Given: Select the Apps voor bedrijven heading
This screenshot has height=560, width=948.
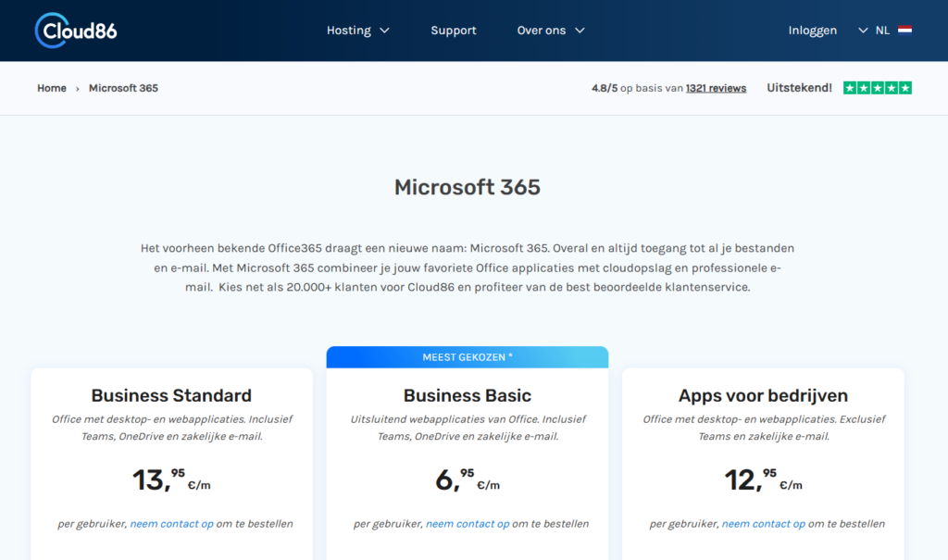Looking at the screenshot, I should click(x=763, y=395).
